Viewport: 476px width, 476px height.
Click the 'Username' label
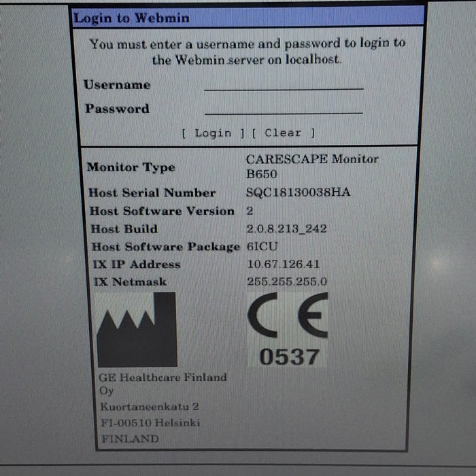tap(117, 85)
